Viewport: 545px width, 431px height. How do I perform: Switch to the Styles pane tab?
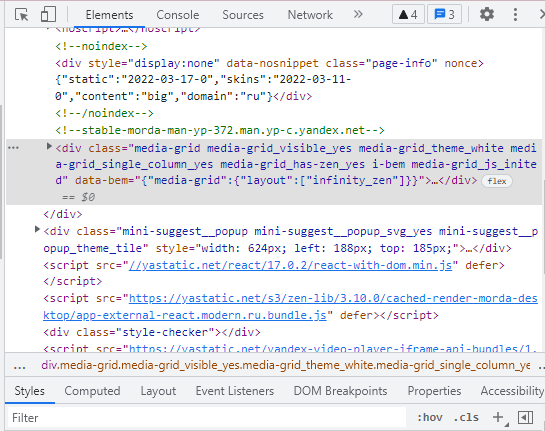tap(30, 391)
